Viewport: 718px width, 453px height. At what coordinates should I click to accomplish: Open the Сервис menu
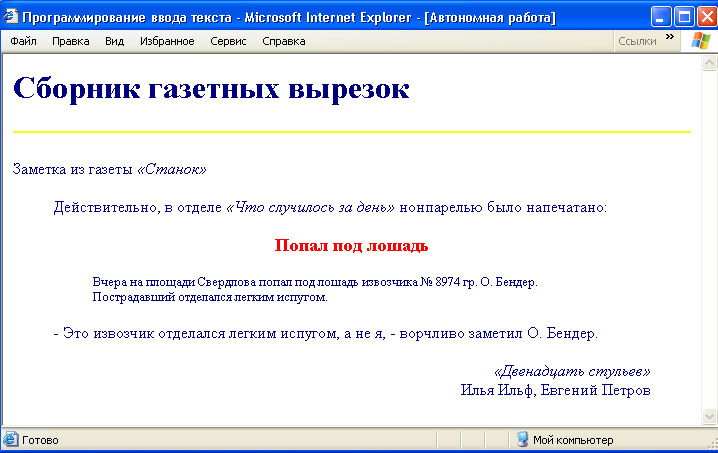228,41
